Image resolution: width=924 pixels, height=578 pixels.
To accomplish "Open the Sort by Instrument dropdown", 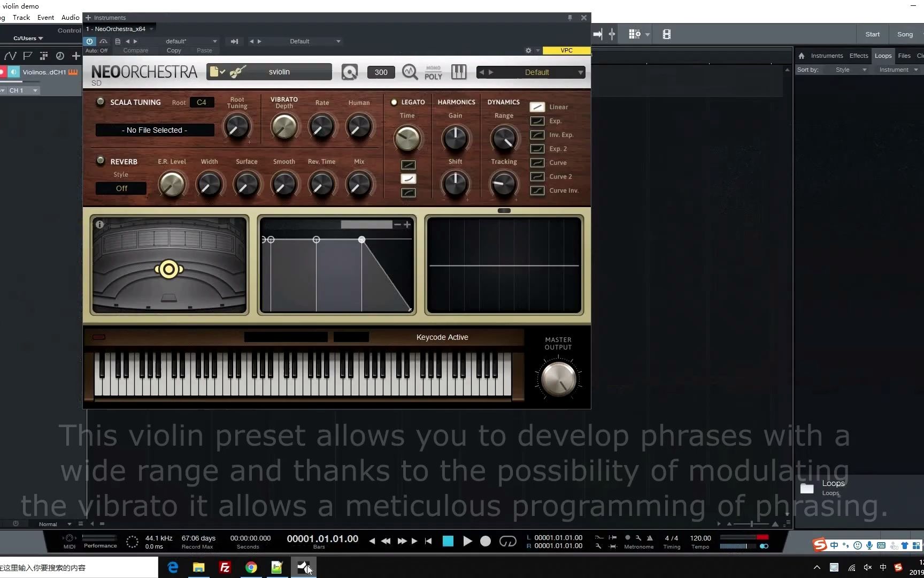I will coord(898,70).
